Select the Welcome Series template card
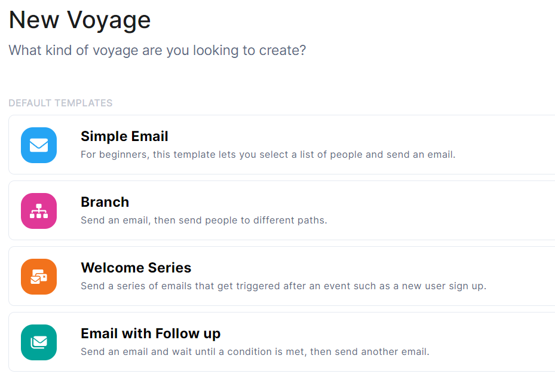The height and width of the screenshot is (392, 555). coord(520,276)
